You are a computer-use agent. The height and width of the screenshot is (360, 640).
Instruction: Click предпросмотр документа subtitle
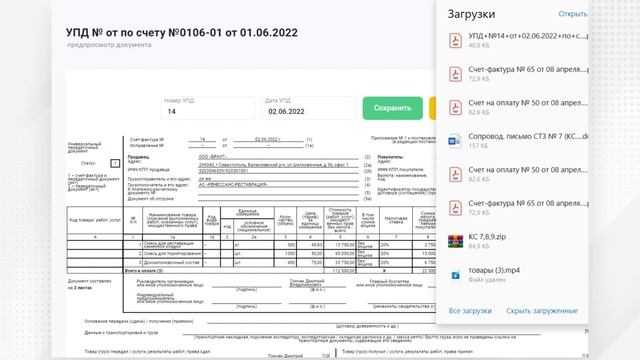[x=109, y=45]
